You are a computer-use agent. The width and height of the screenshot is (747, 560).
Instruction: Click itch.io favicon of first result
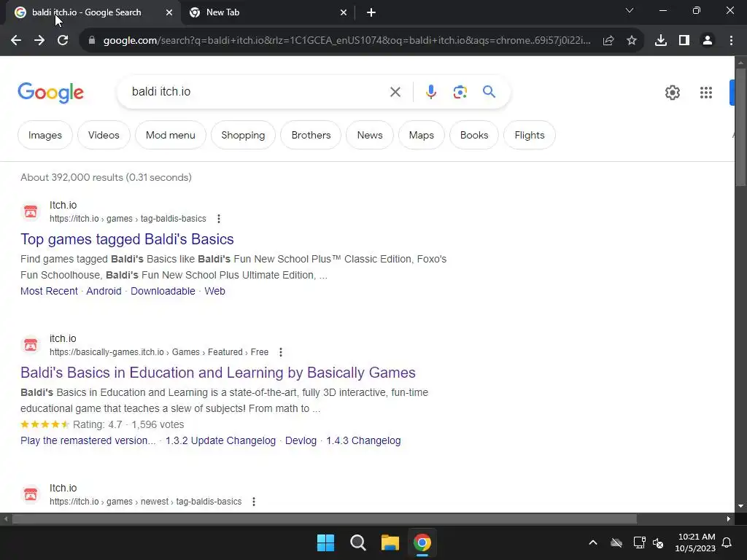click(31, 211)
